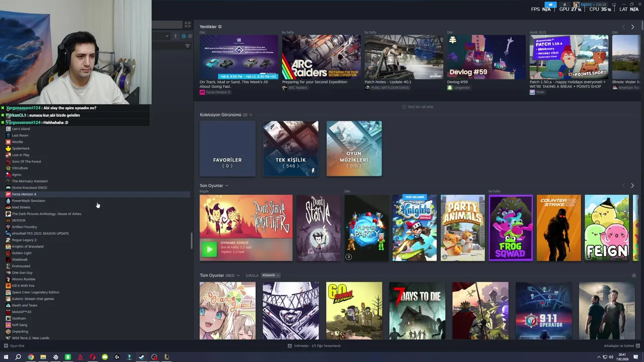Open Logitech G HUB taskbar icon
Screen dimensions: 644x362
coord(117,357)
